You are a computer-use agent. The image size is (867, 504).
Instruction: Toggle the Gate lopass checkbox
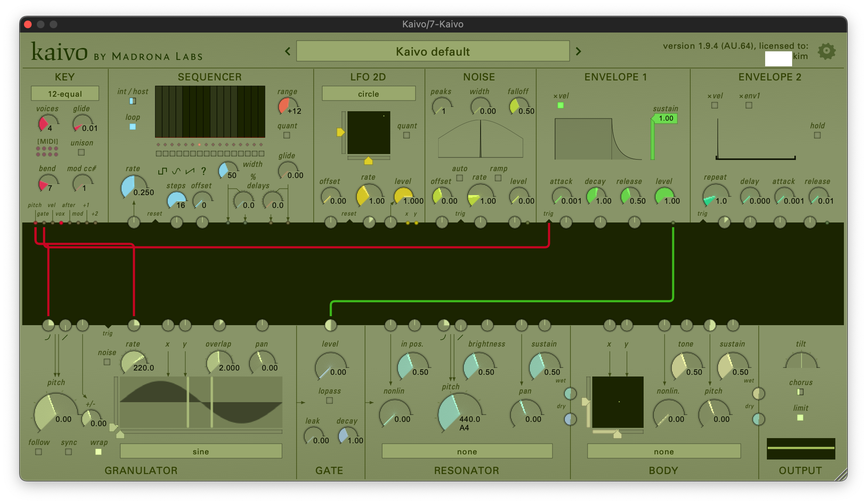(330, 400)
